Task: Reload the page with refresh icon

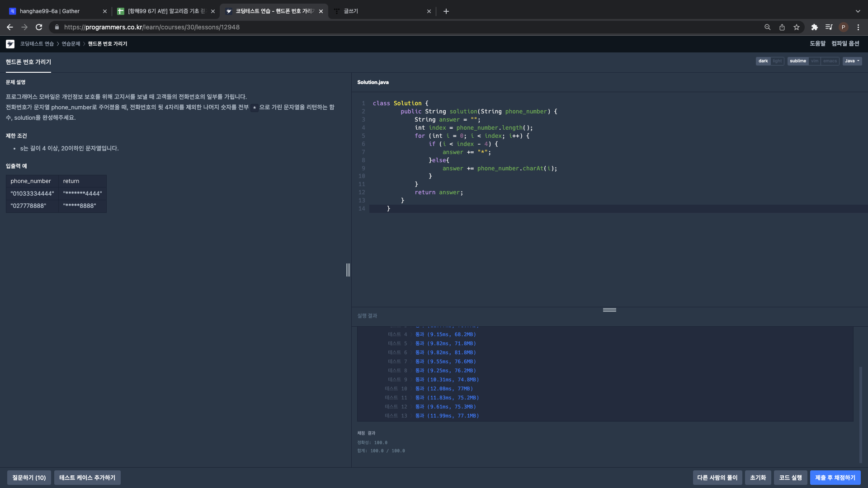Action: (39, 27)
